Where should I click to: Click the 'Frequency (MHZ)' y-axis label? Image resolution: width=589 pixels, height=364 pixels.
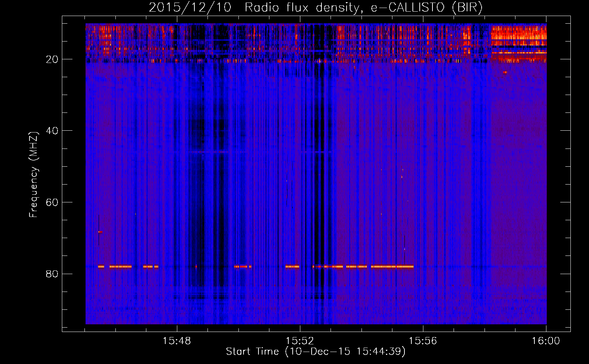[33, 175]
